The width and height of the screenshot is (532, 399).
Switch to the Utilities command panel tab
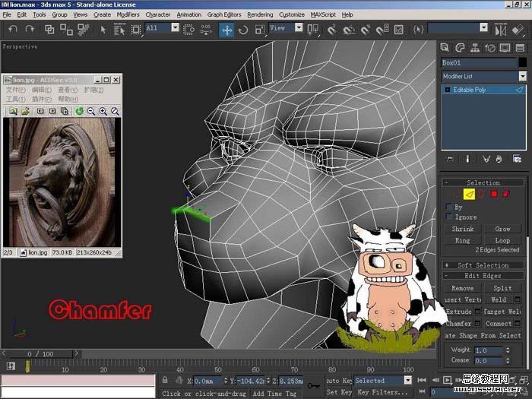point(520,48)
